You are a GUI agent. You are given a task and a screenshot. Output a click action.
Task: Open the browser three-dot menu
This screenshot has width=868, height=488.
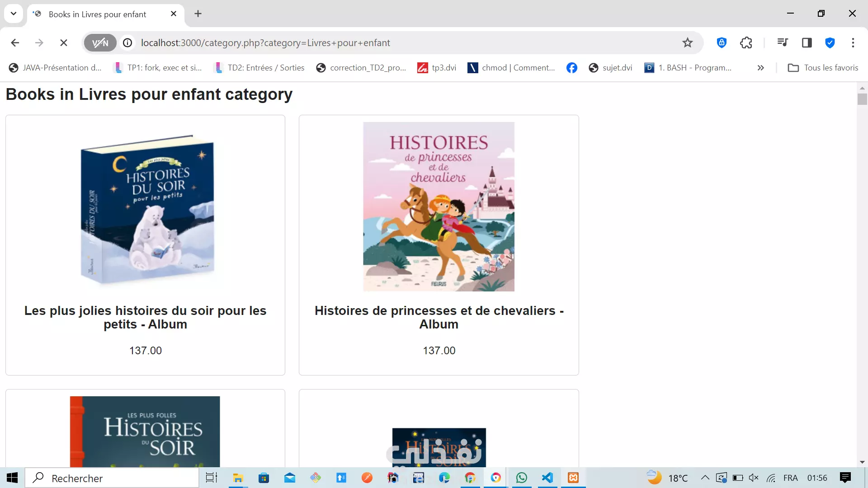[x=853, y=43]
